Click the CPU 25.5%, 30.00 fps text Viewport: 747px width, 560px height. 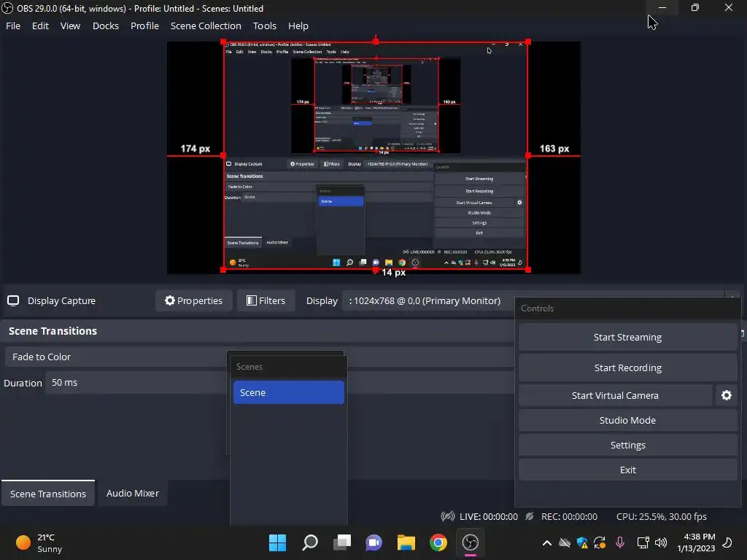[661, 516]
